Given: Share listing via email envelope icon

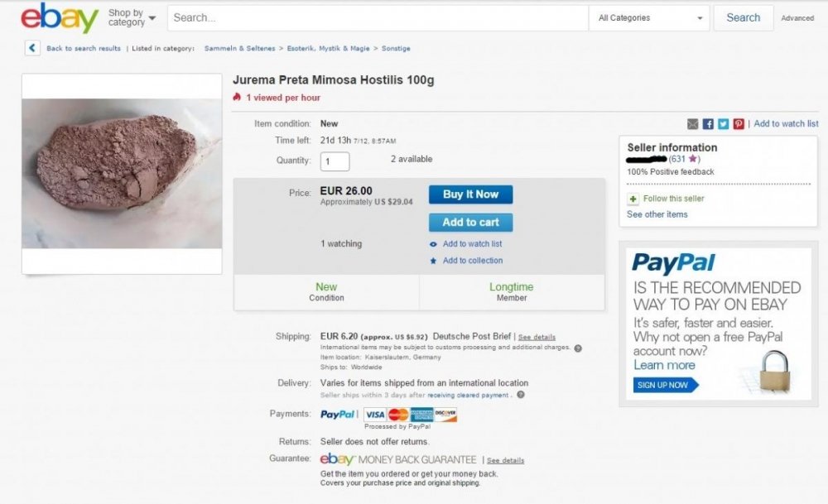Looking at the screenshot, I should (693, 124).
